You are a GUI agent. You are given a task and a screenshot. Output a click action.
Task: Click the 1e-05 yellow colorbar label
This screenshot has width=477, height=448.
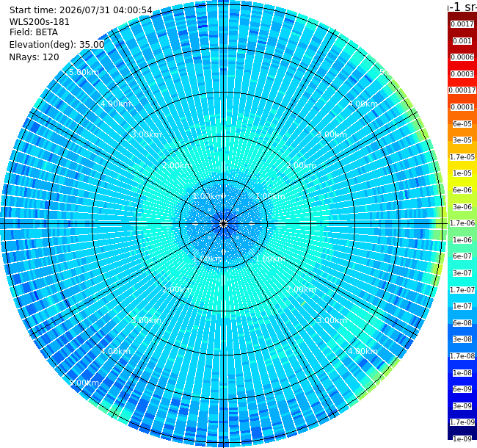[462, 173]
